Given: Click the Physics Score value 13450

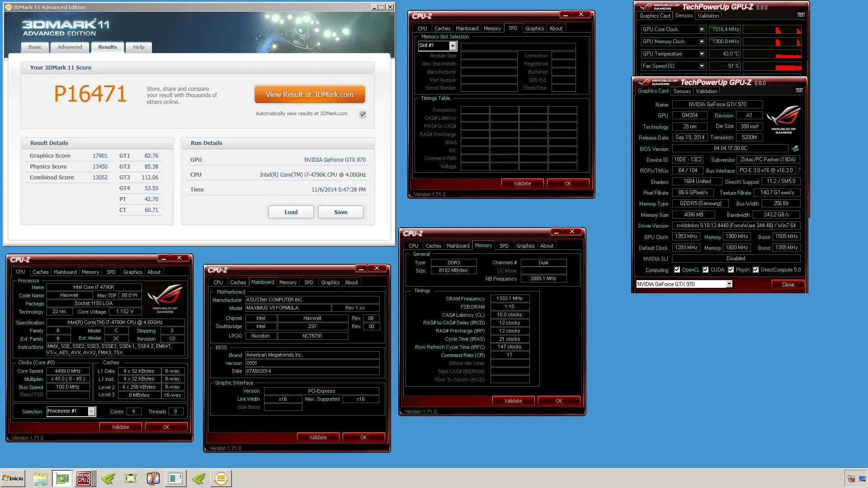Looking at the screenshot, I should (100, 167).
